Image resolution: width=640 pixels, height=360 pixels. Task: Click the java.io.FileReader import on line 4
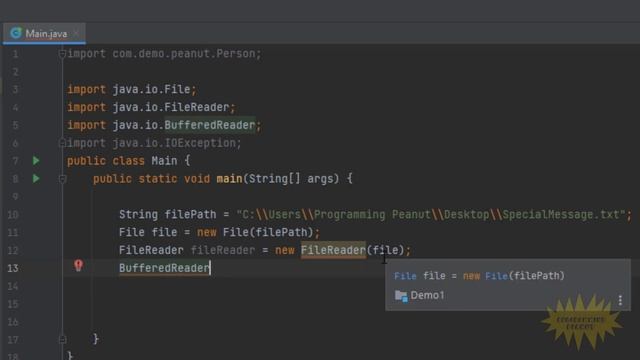[x=171, y=107]
